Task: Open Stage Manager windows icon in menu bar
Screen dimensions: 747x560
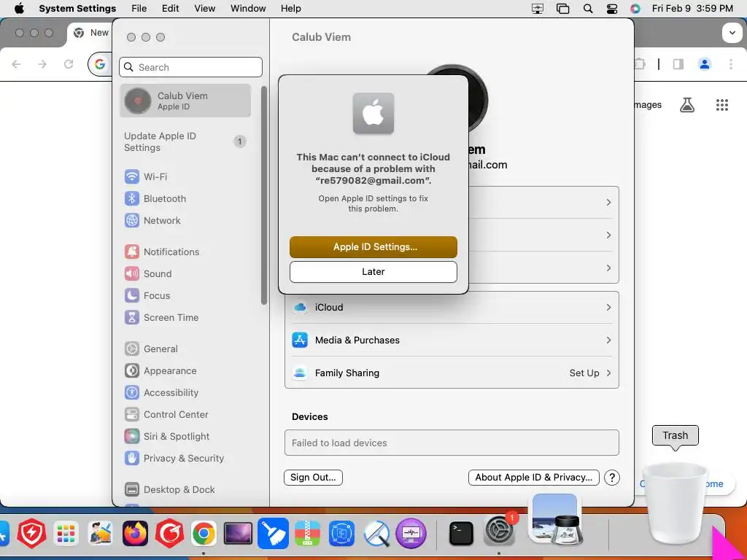Action: click(562, 9)
